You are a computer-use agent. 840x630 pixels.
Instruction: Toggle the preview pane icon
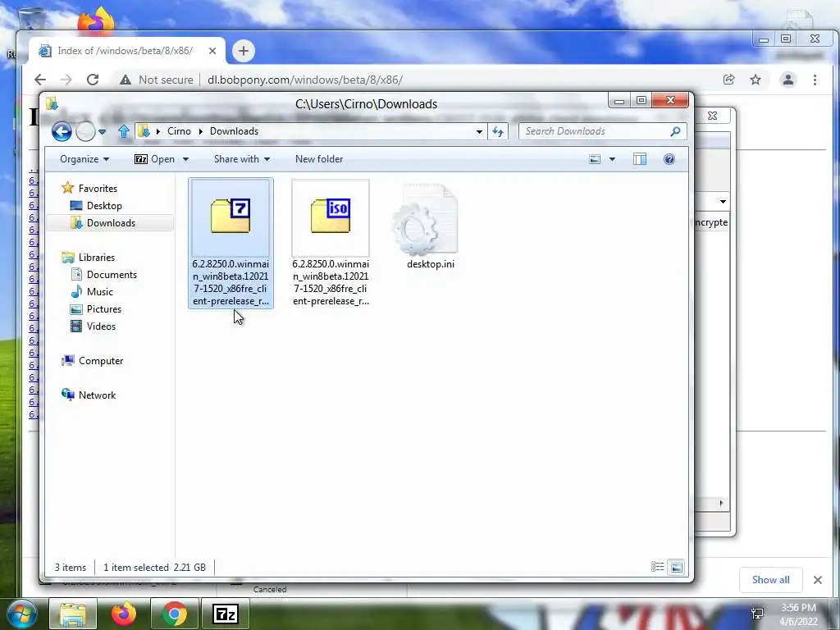coord(640,159)
